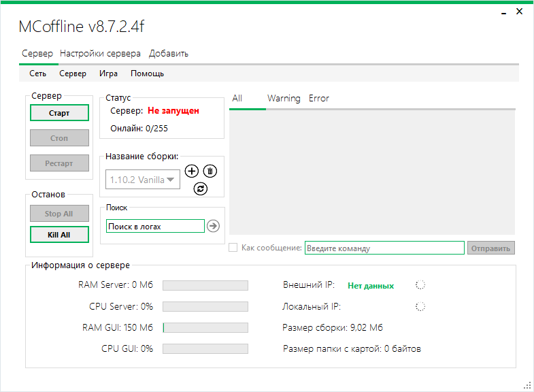Switch to the "Настройки сервера" tab
Screen dimensions: 534x392
(x=100, y=53)
